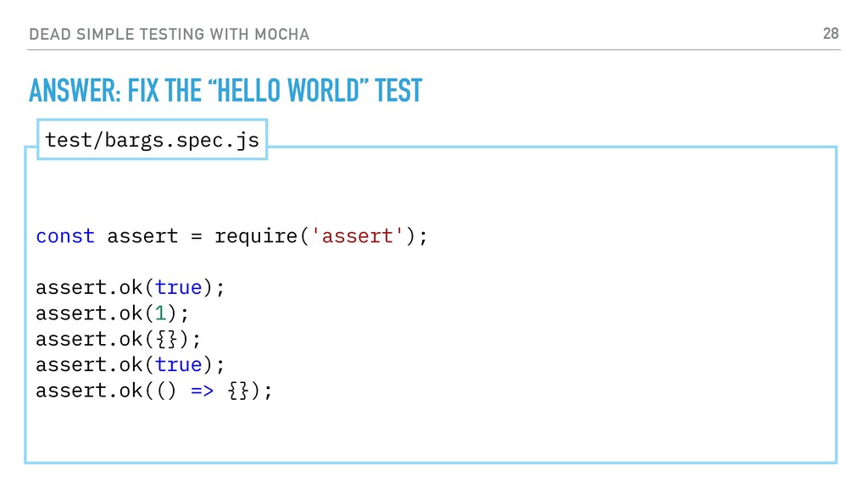Click the green number 1 in assert.ok(1)

[160, 313]
